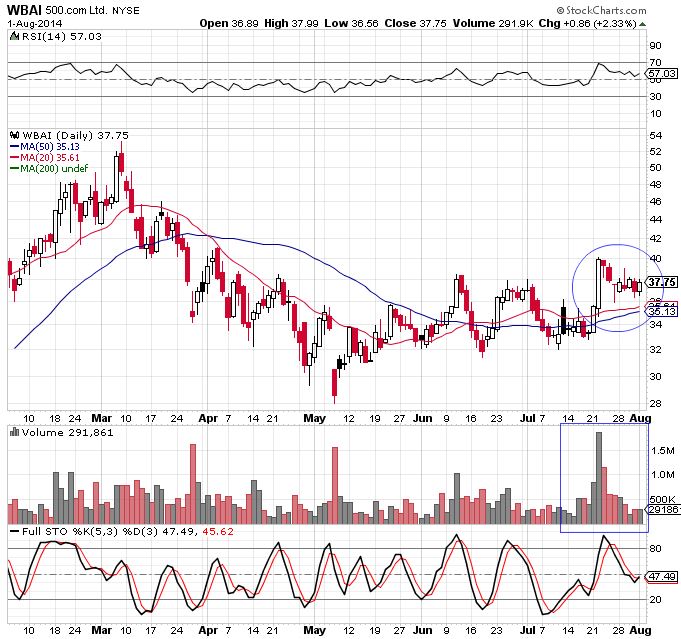Click the NYSE exchange label
Image resolution: width=681 pixels, height=639 pixels.
(x=126, y=10)
